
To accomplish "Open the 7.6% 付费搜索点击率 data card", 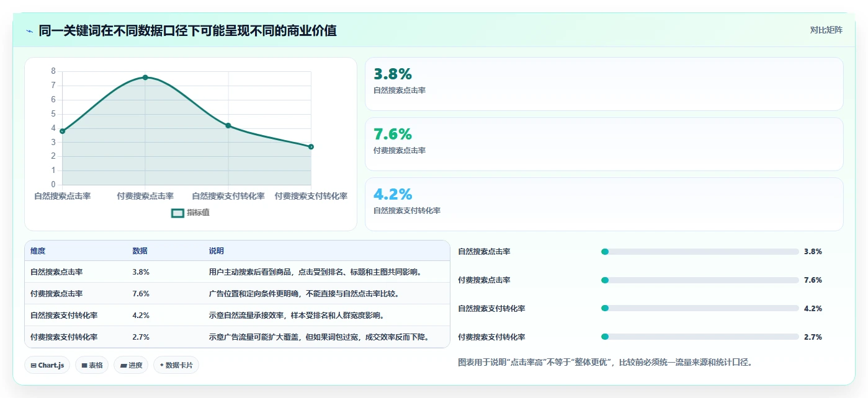I will pos(604,144).
